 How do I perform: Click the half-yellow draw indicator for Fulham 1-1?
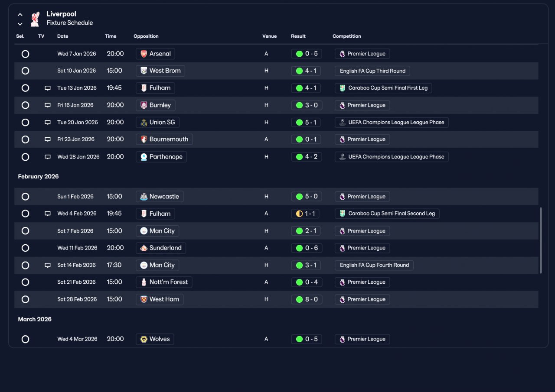(x=299, y=214)
